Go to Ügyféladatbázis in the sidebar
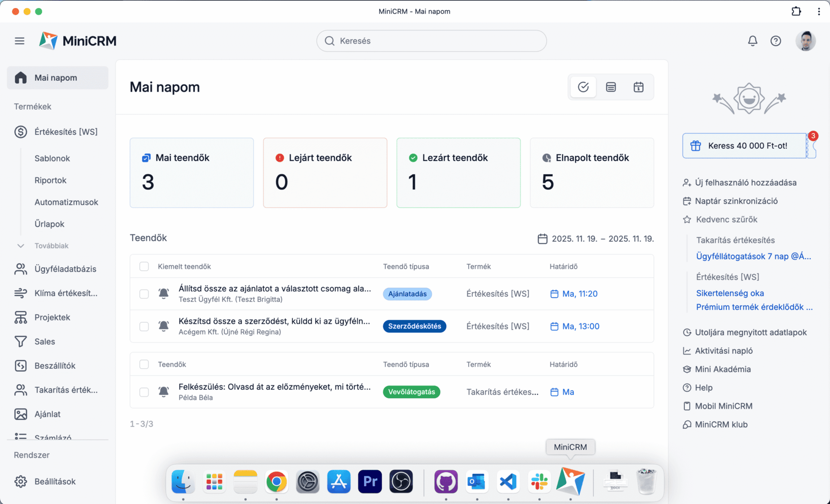This screenshot has width=830, height=504. tap(65, 269)
